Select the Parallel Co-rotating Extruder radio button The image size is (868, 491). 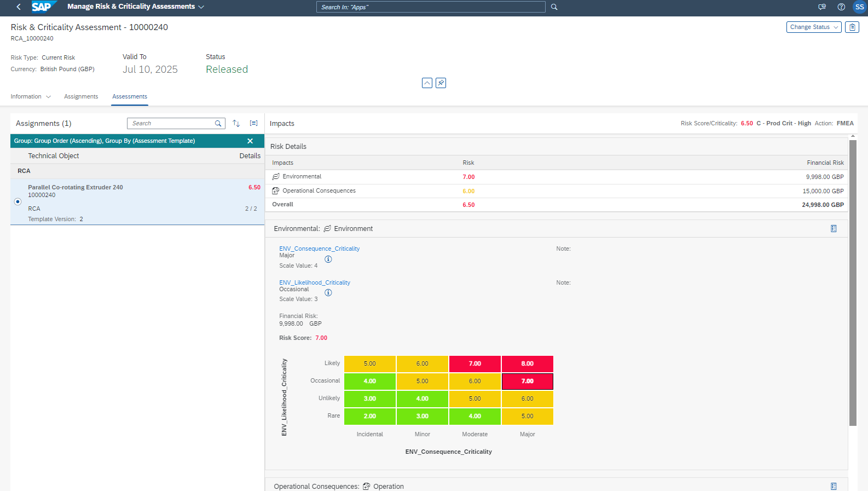point(18,201)
